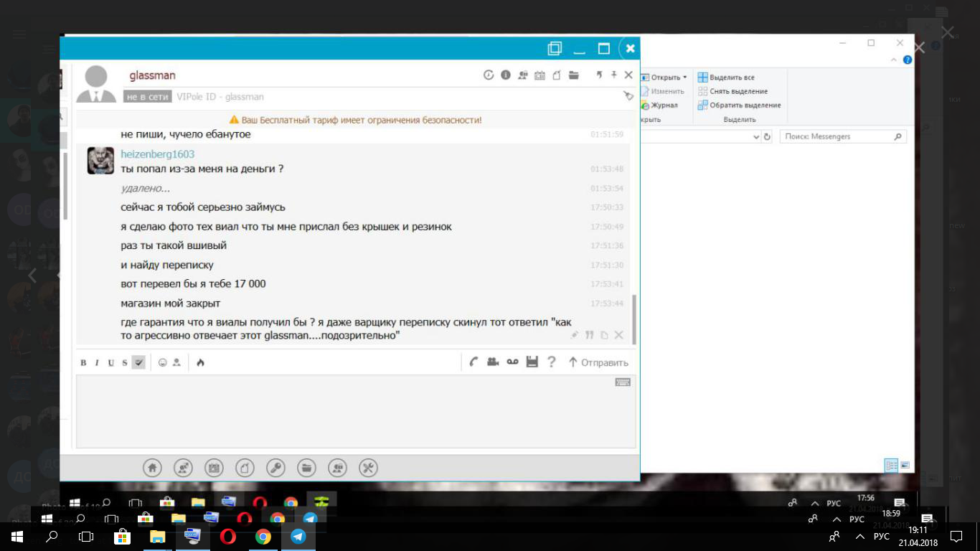This screenshot has height=551, width=980.
Task: Expand the Открыть dropdown arrow
Action: pos(685,77)
